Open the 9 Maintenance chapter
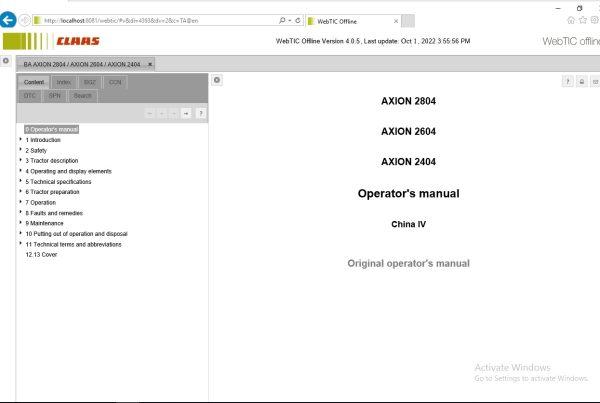600x403 pixels. tap(44, 223)
